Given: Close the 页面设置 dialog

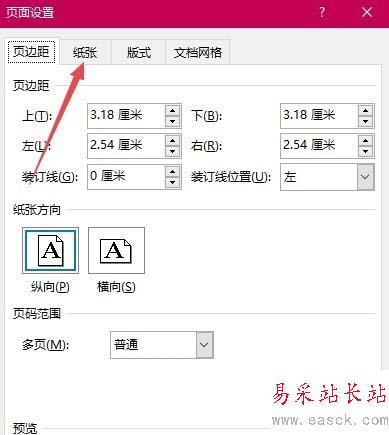Looking at the screenshot, I should coord(367,13).
